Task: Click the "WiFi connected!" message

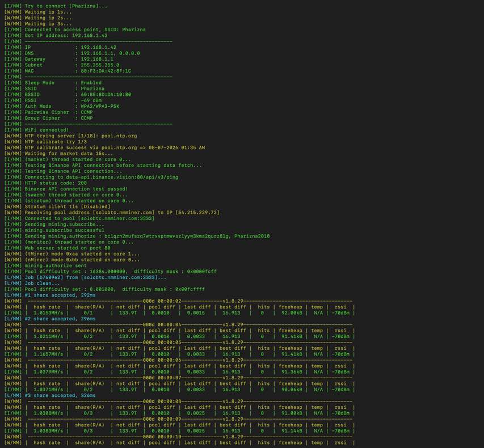Action: (47, 130)
